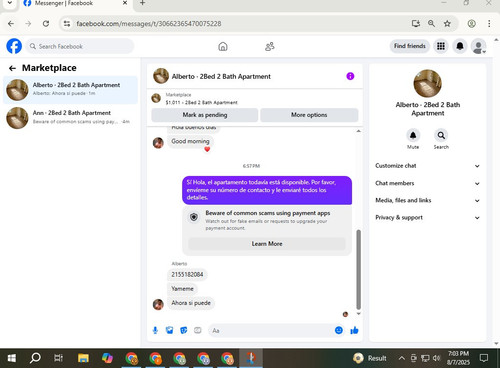Open Alberto - 2Bed 2 Bath Apartment conversation
500x368 pixels.
coord(70,90)
